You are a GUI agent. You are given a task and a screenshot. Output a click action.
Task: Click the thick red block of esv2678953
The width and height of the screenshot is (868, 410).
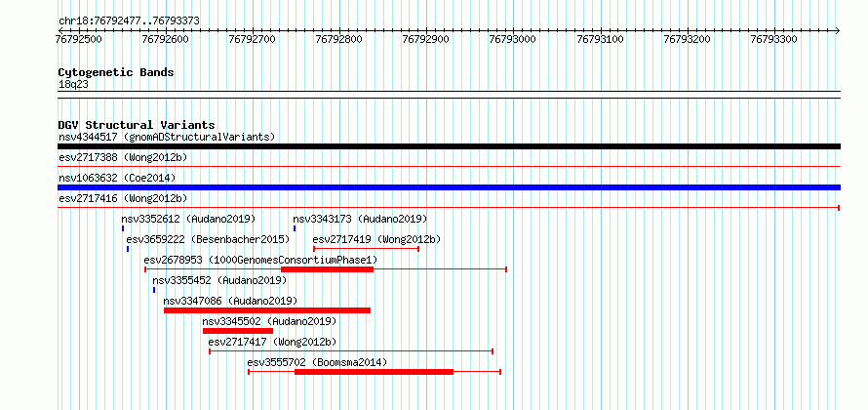(x=327, y=269)
